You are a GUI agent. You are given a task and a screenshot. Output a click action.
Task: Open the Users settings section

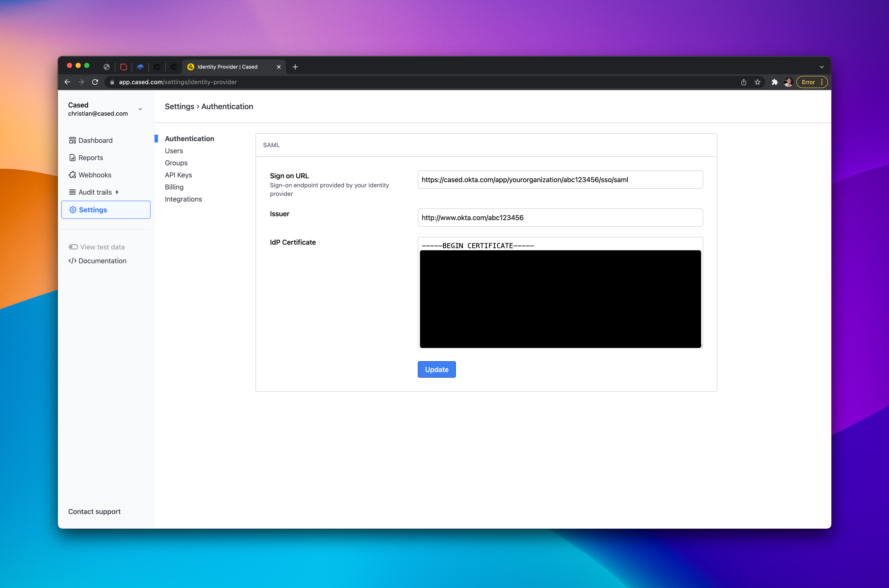point(174,151)
